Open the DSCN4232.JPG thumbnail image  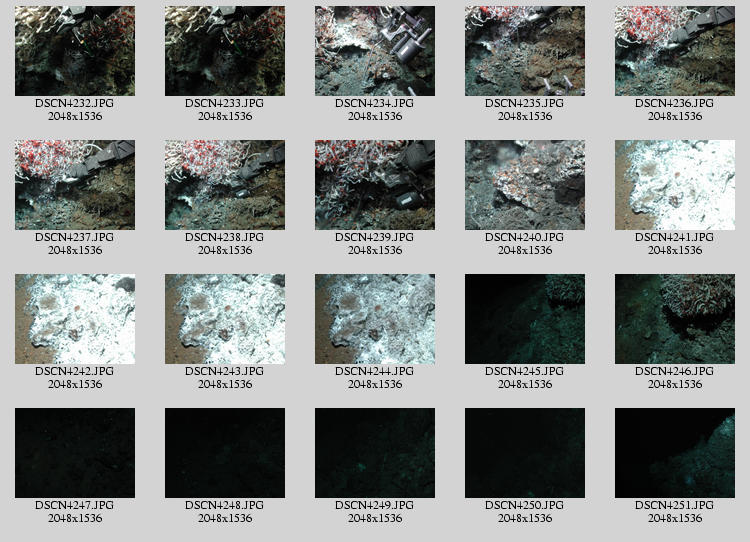(75, 51)
